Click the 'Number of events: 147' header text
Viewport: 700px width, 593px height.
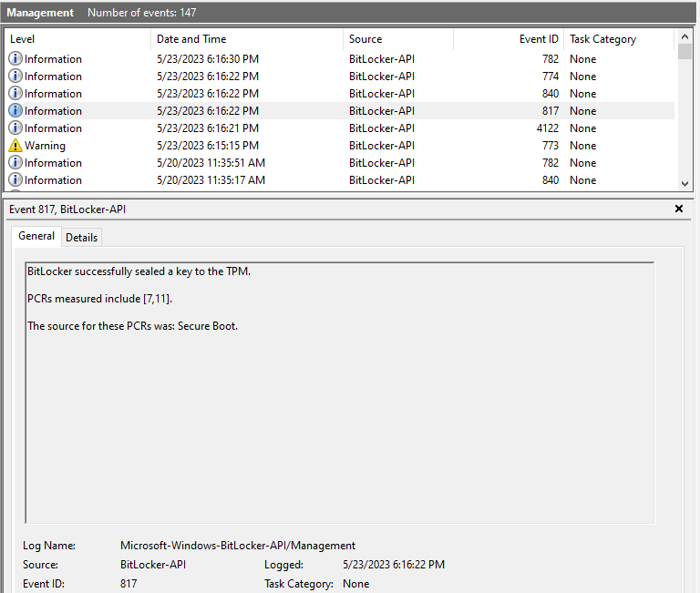click(x=141, y=13)
